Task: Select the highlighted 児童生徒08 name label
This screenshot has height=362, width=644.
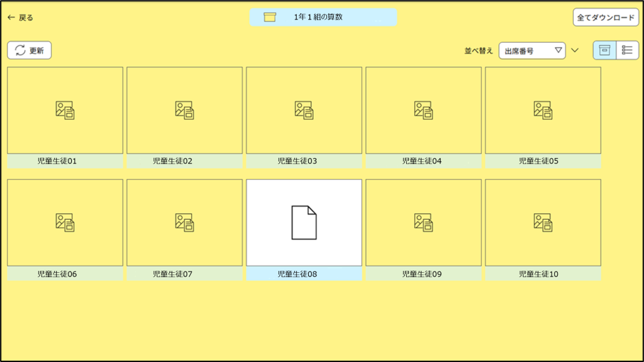Action: click(x=304, y=274)
